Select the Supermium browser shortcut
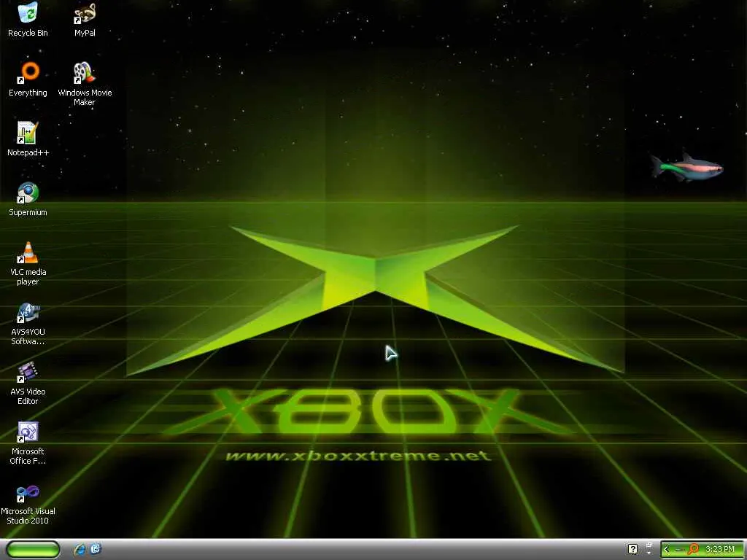 28,199
